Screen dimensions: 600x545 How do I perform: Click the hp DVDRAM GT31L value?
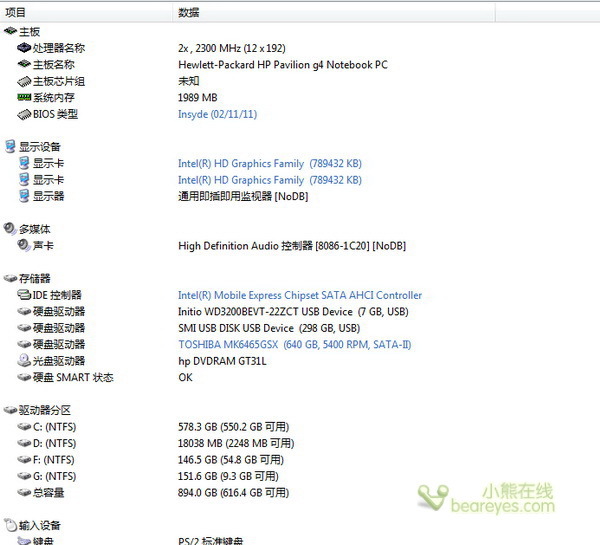tap(222, 361)
